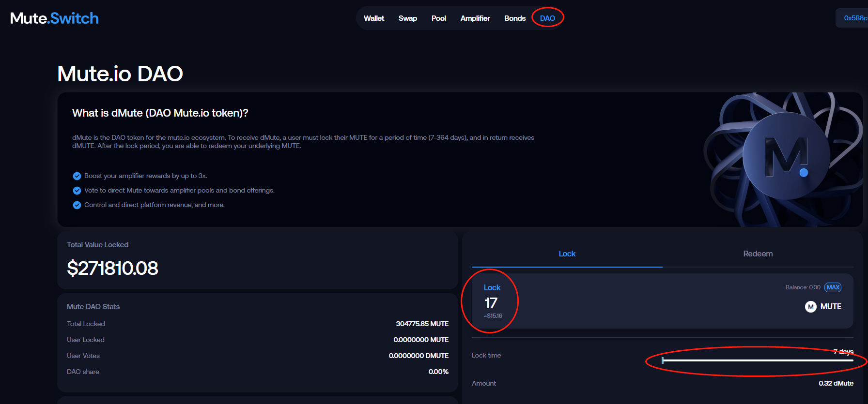Click the Lock time slider handle

663,360
